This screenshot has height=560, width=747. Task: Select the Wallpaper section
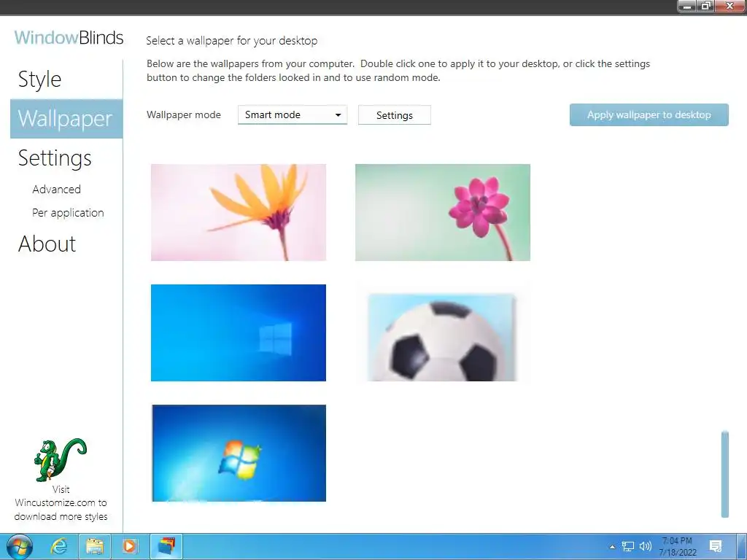(66, 119)
